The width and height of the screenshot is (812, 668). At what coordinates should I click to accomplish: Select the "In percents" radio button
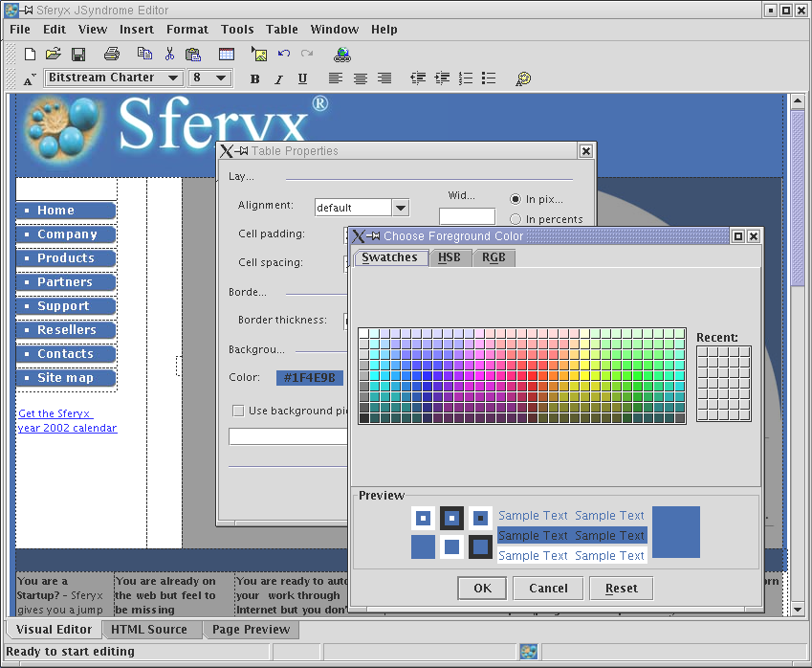[516, 219]
